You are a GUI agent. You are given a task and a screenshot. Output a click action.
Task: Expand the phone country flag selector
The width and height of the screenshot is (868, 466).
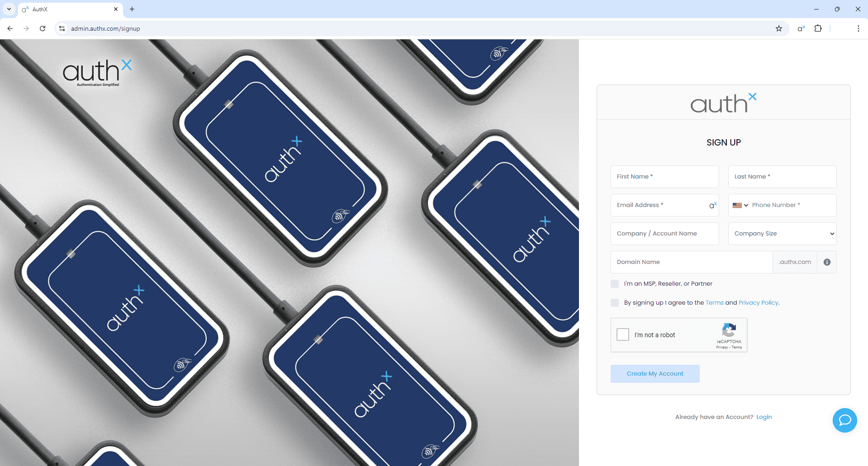740,205
